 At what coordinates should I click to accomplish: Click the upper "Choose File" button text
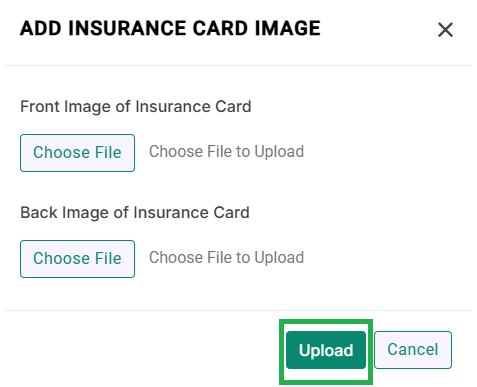[x=77, y=153]
